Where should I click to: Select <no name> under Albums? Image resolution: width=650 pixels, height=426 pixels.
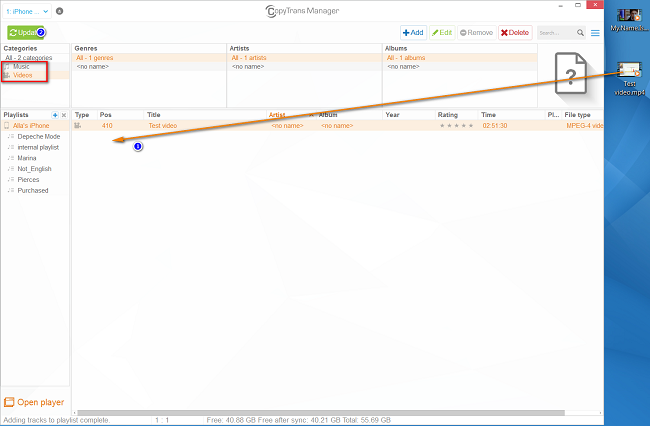pos(460,66)
